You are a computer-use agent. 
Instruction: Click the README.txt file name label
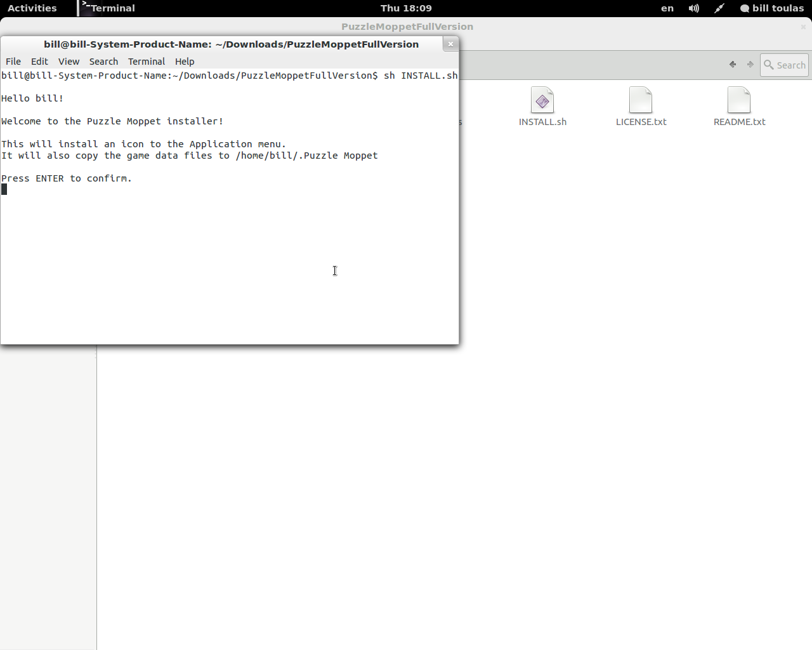(x=740, y=122)
